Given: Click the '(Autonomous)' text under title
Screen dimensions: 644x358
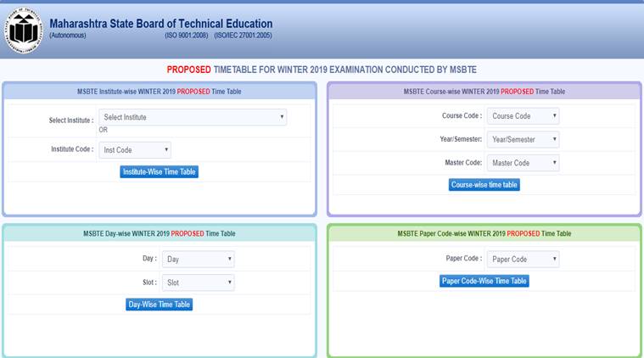Looking at the screenshot, I should point(68,36).
